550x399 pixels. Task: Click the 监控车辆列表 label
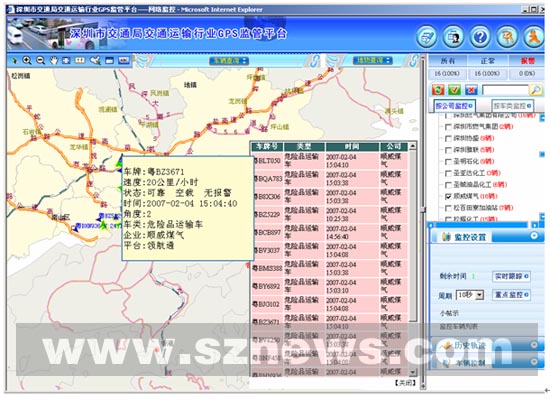click(458, 326)
